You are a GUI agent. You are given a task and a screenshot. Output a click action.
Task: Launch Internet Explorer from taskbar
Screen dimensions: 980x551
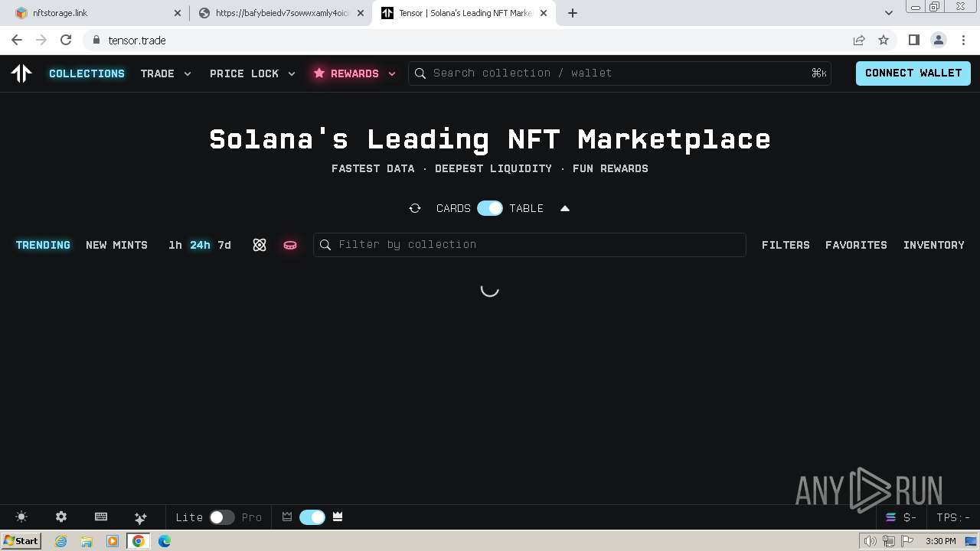60,541
